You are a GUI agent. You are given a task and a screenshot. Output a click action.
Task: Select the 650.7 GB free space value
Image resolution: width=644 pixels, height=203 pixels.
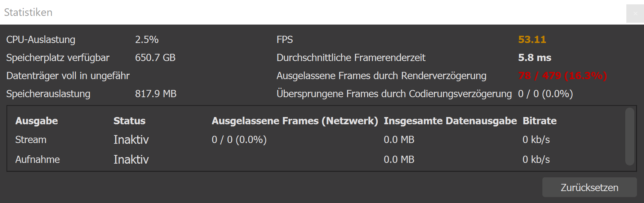tap(155, 57)
